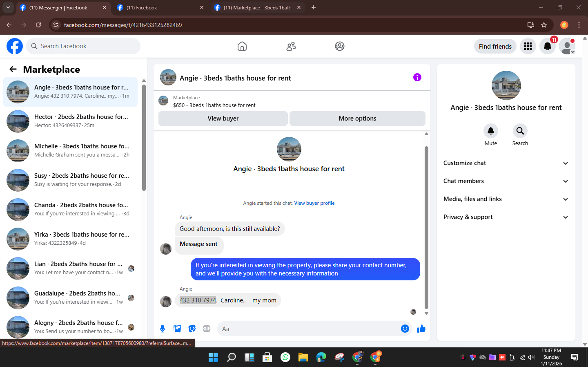
Task: Open the Guadalupe 2beds 2baths chat
Action: point(70,298)
